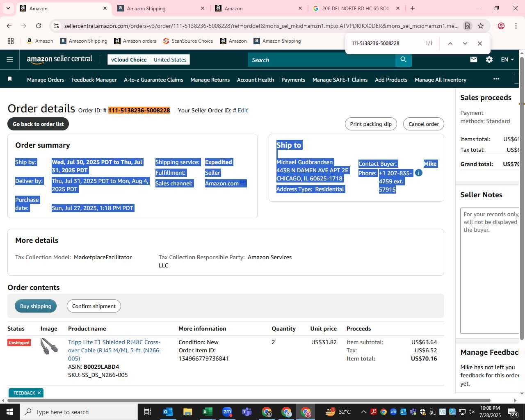
Task: Open the Chrome profile avatar
Action: (501, 26)
